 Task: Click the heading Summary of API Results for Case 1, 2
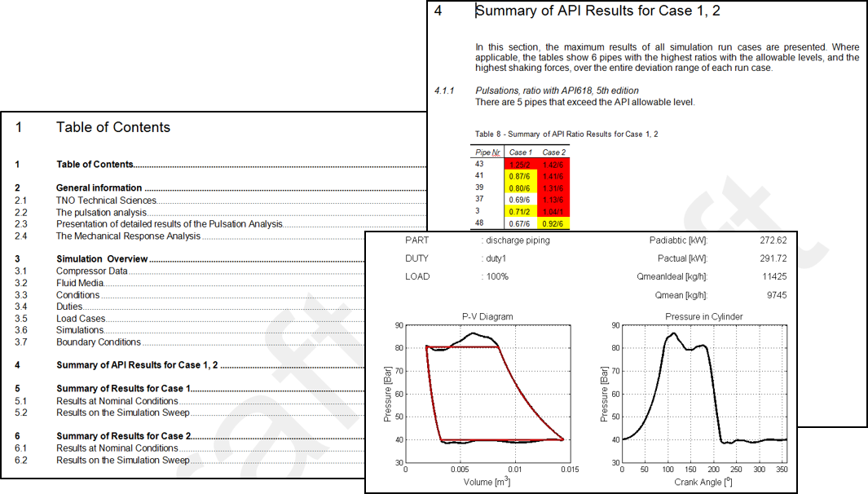pyautogui.click(x=596, y=11)
